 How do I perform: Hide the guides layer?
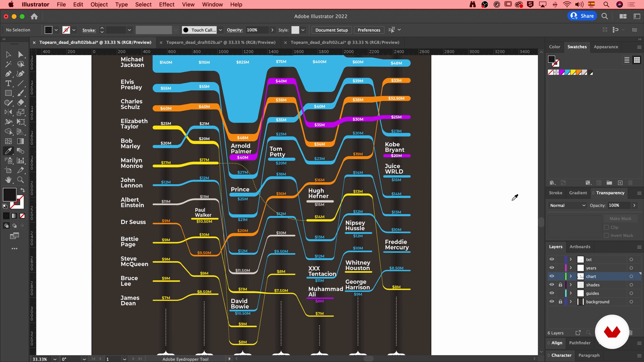point(552,293)
